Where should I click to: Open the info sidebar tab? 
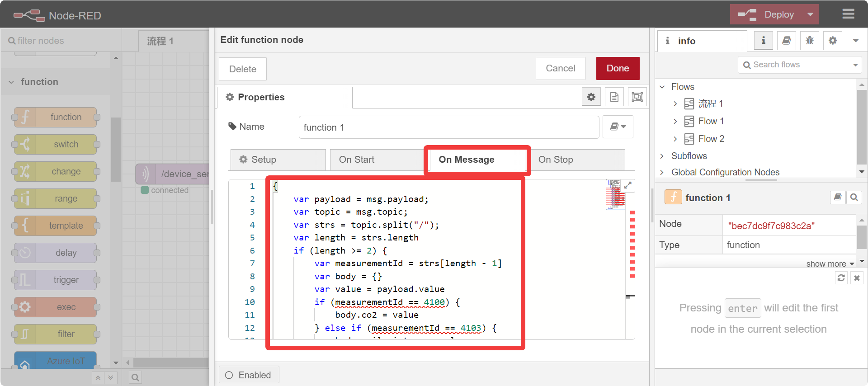tap(702, 41)
